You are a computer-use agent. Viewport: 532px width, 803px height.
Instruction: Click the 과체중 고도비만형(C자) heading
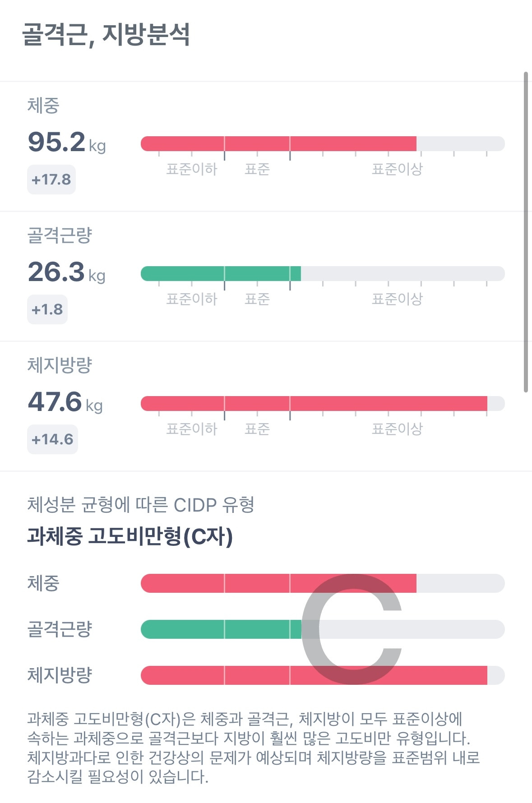[130, 536]
